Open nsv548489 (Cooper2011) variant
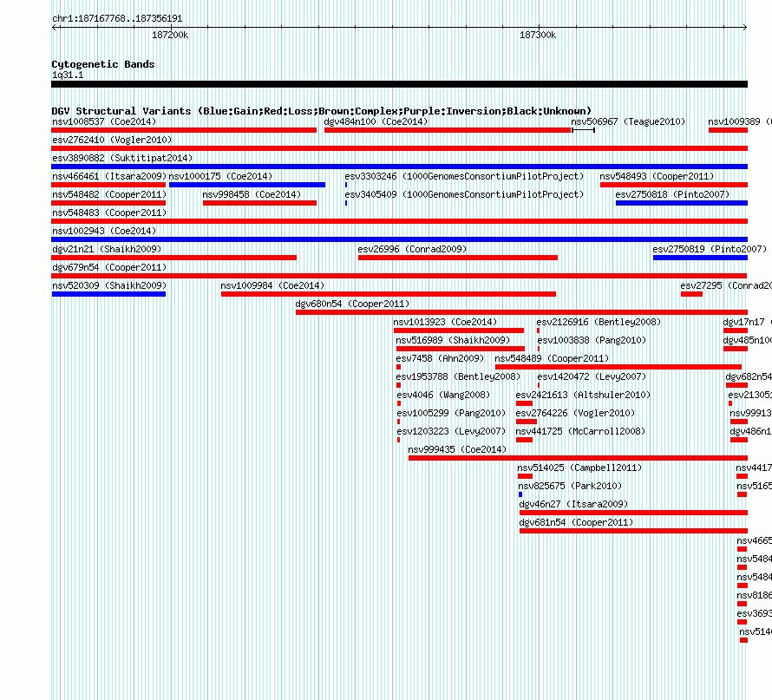Viewport: 772px width, 700px height. tap(552, 358)
